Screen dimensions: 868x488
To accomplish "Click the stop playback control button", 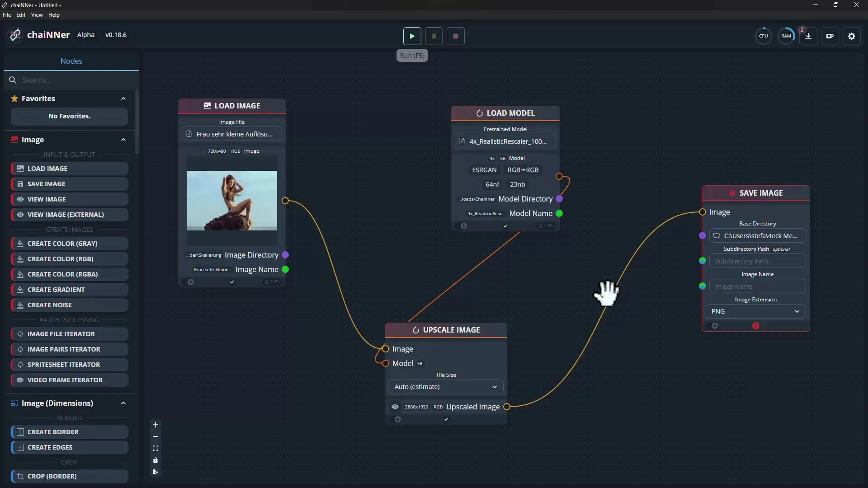I will pos(455,36).
